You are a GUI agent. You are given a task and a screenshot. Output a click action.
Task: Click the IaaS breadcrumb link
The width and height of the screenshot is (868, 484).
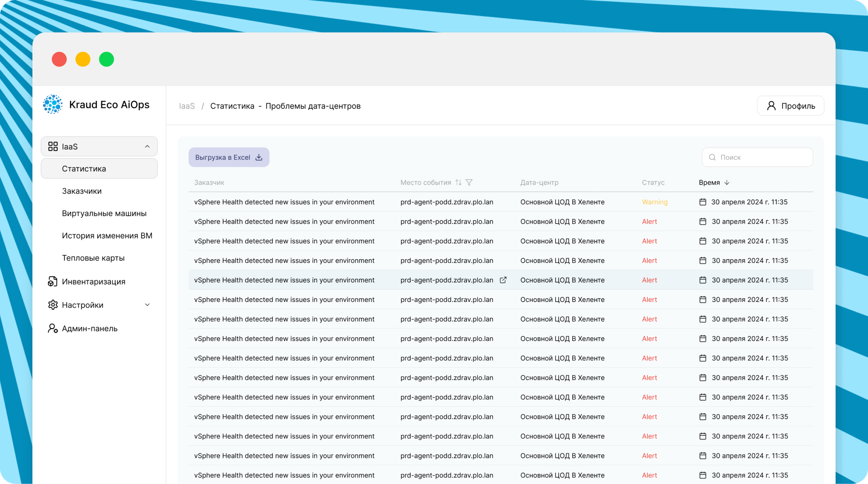(x=187, y=106)
